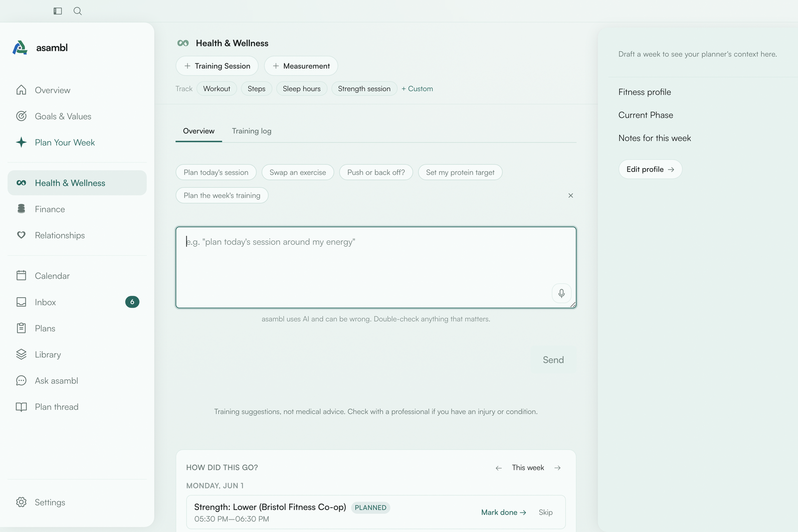
Task: Open the Relationships section
Action: click(x=77, y=235)
